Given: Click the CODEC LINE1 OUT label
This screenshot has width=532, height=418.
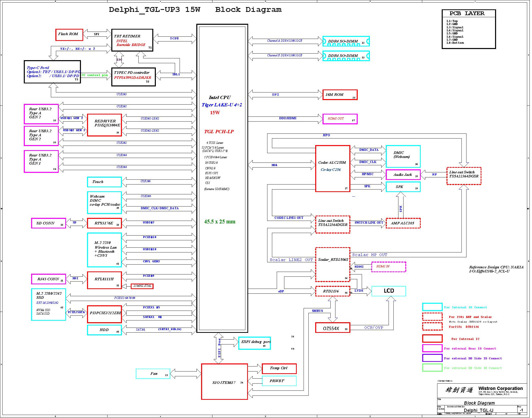Looking at the screenshot, I should coord(289,218).
